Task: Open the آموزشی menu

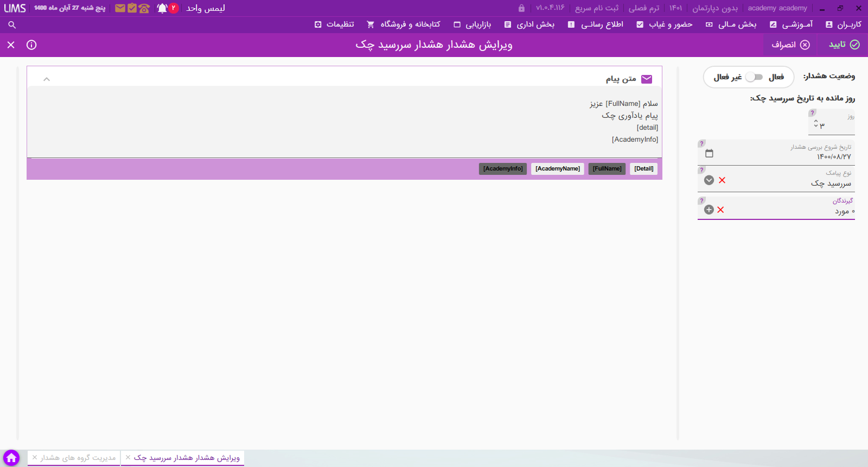Action: tap(792, 24)
